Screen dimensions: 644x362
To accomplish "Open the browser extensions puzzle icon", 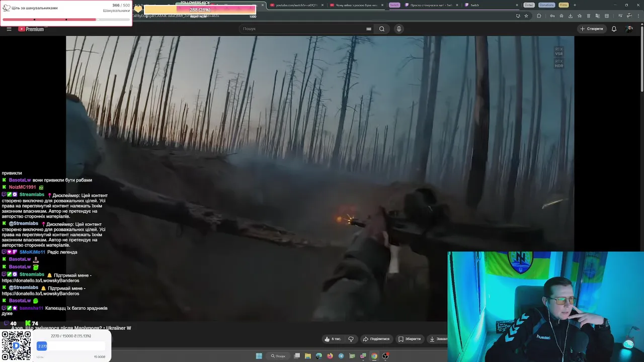I will [x=539, y=16].
